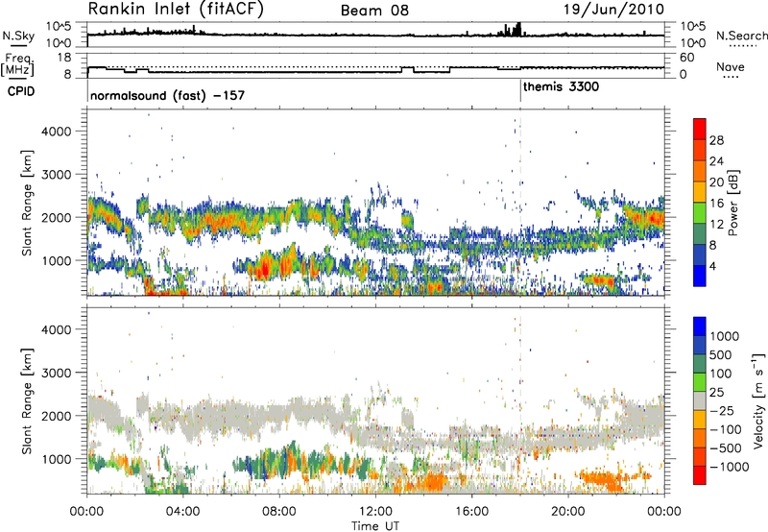Click the Power colorbar value '4'
Viewport: 768px width, 532px height.
[712, 266]
